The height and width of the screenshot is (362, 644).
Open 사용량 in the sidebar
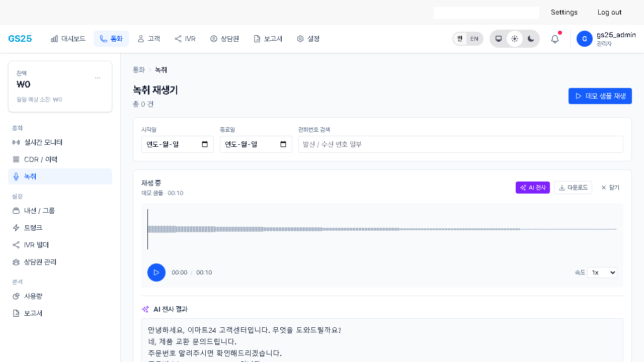coord(60,296)
